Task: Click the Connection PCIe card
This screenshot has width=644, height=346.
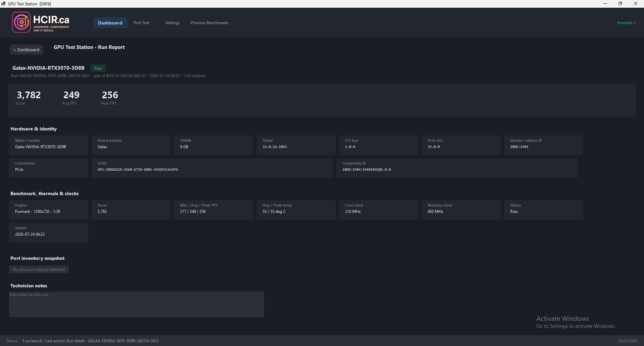Action: point(49,168)
